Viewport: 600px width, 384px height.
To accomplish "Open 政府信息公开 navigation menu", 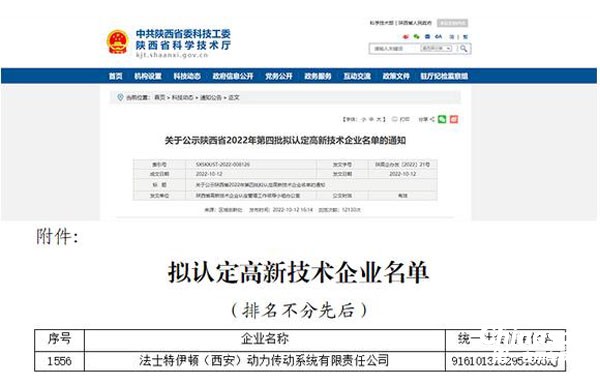I will (x=233, y=76).
